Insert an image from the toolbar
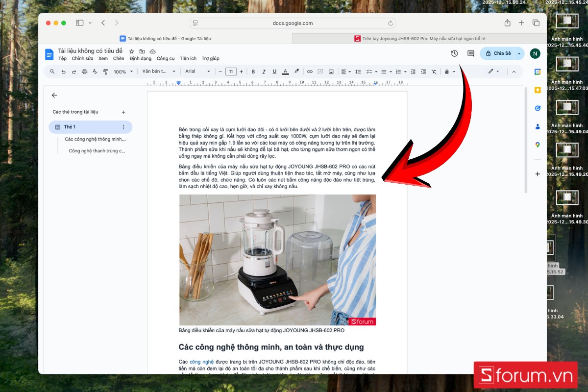The image size is (588, 392). (x=331, y=72)
